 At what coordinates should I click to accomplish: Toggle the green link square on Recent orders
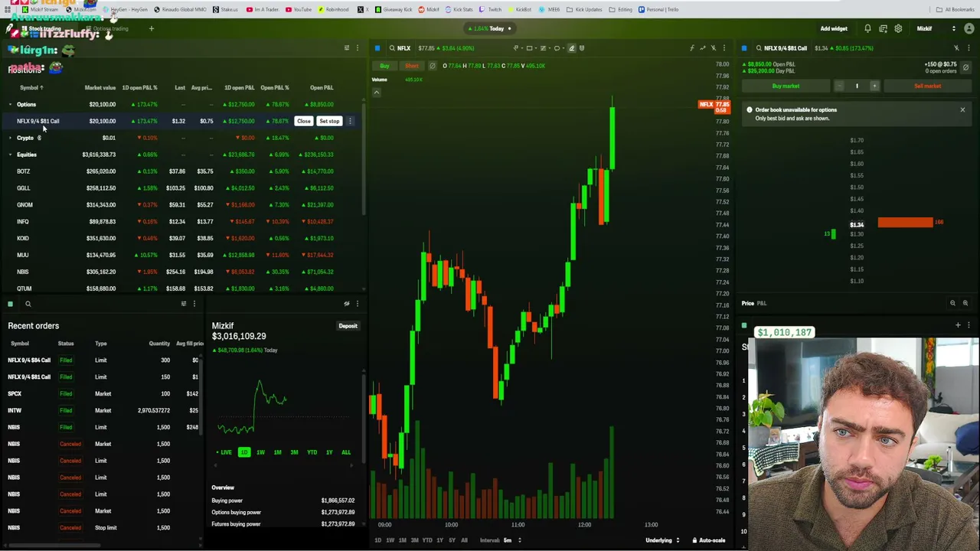(11, 304)
